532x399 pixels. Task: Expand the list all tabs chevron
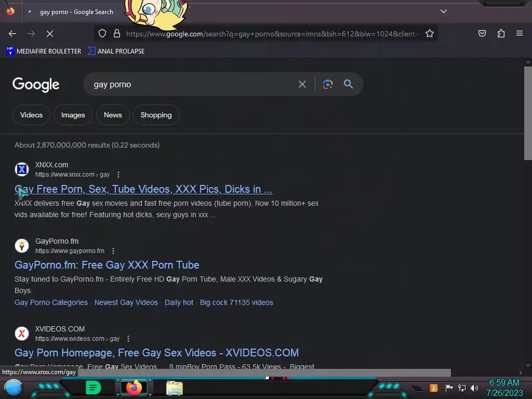(x=444, y=11)
